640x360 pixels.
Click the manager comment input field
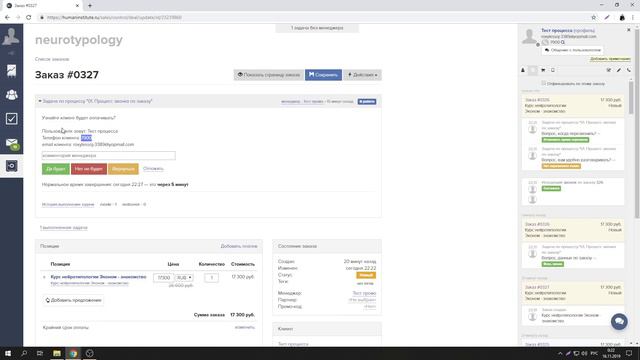coord(109,156)
